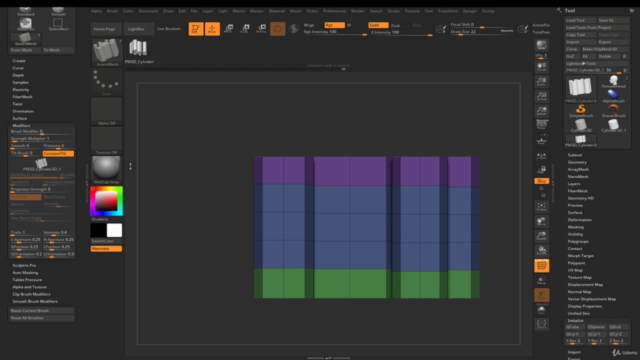The image size is (640, 360).
Task: Toggle the L.Sym local symmetry icon
Action: point(542,157)
